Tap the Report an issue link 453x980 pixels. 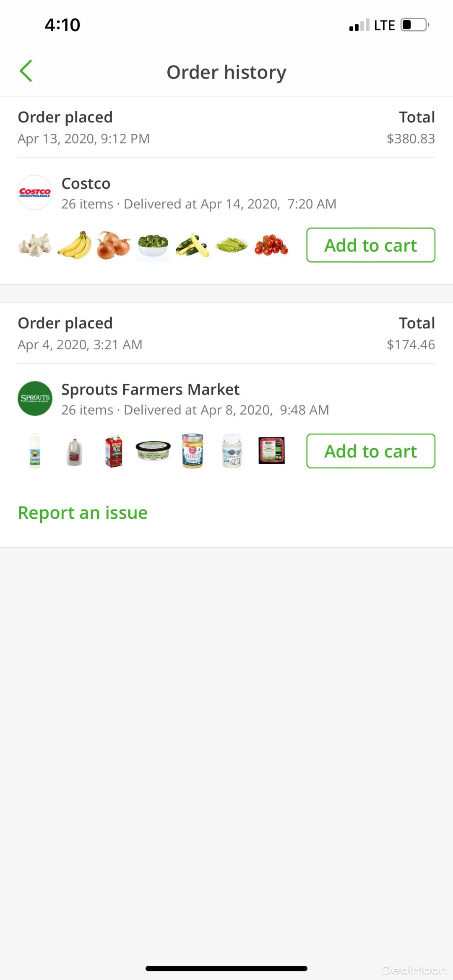83,513
